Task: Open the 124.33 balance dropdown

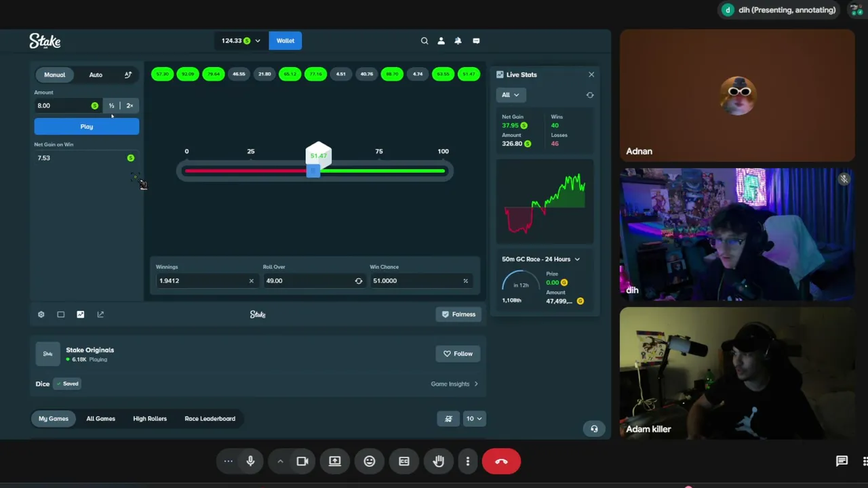Action: (241, 41)
